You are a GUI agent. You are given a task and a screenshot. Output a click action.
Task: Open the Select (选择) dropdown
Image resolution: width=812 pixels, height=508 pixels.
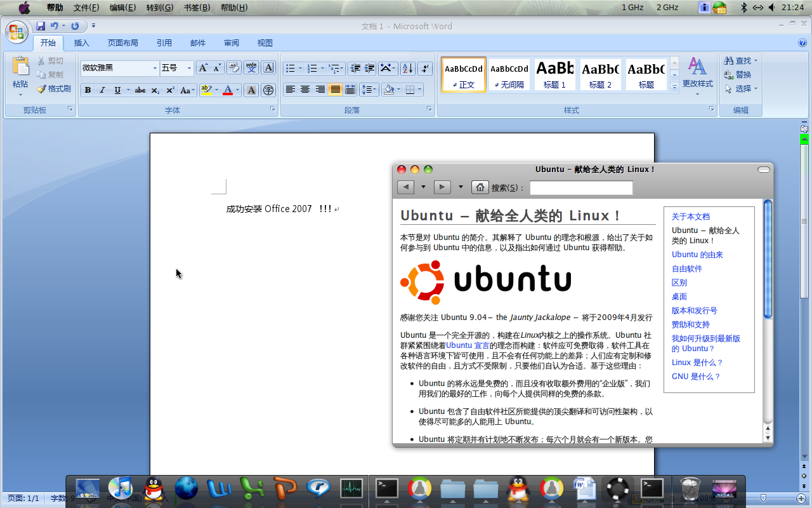(756, 89)
